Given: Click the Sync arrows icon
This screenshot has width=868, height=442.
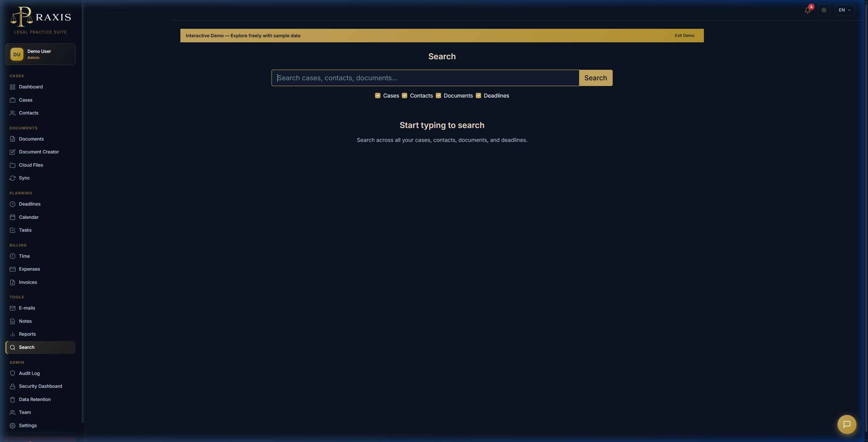Looking at the screenshot, I should (x=13, y=178).
